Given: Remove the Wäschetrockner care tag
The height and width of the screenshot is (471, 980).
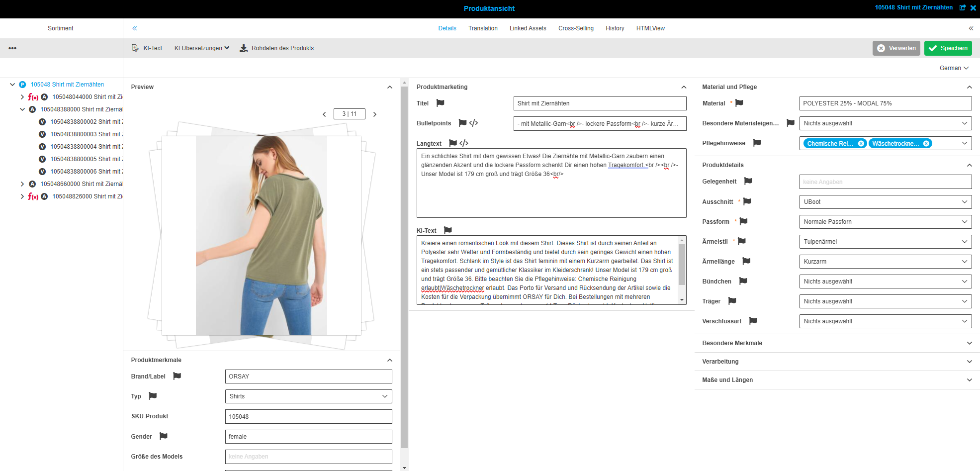Looking at the screenshot, I should pos(926,144).
